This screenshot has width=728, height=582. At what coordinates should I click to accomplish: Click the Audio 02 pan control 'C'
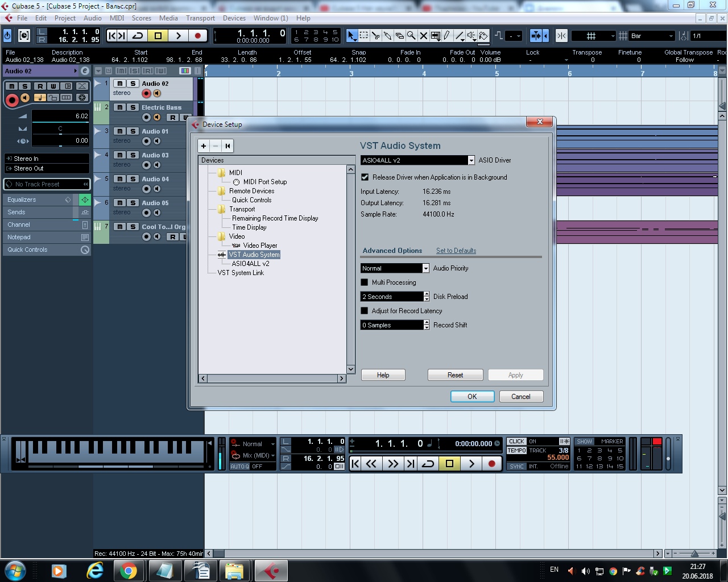(x=60, y=129)
